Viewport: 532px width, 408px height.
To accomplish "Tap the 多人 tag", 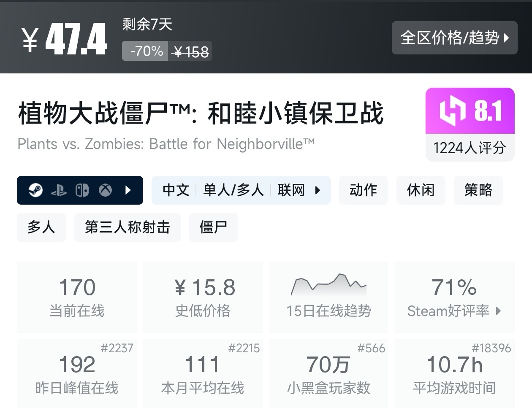I will 41,227.
